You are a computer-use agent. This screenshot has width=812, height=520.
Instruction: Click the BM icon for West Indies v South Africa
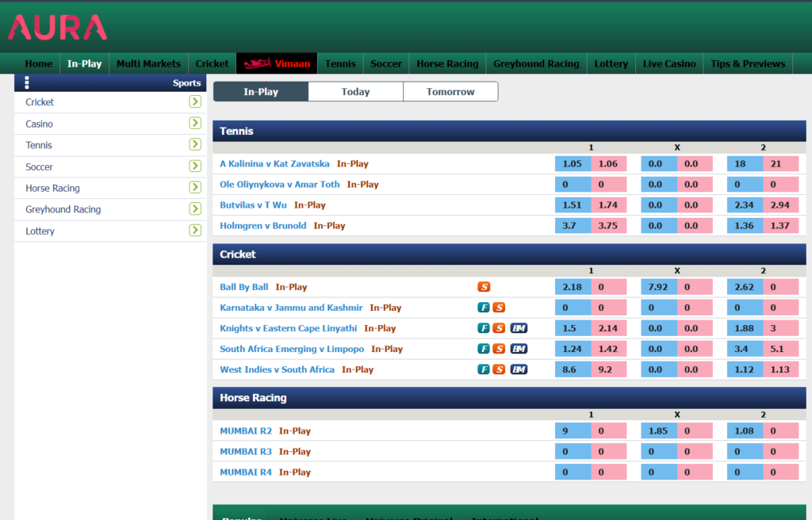click(519, 369)
